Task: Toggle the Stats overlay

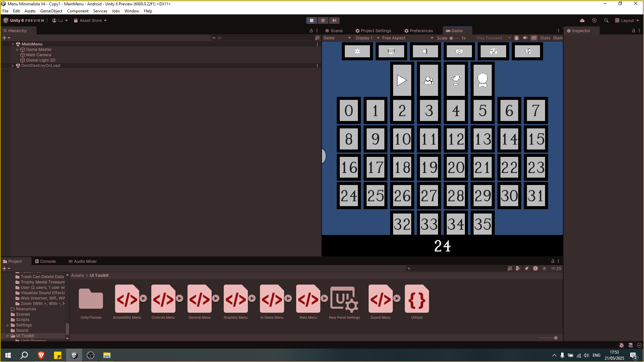Action: pyautogui.click(x=545, y=38)
